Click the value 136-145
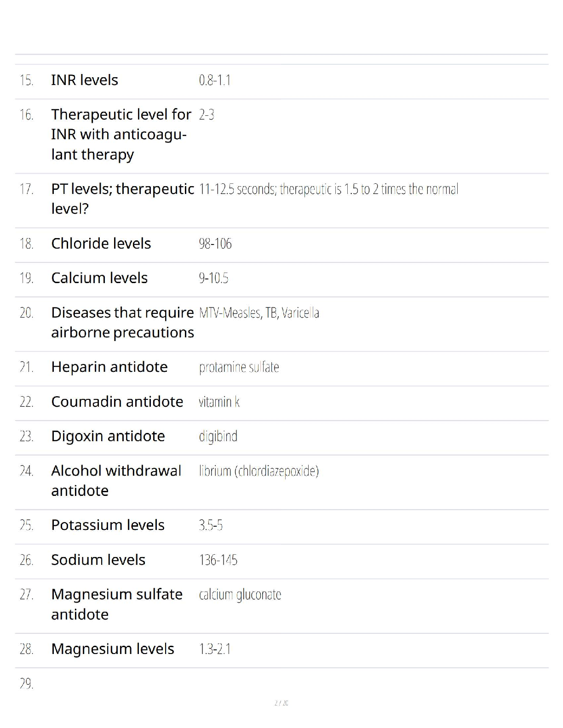563x728 pixels. click(x=218, y=560)
